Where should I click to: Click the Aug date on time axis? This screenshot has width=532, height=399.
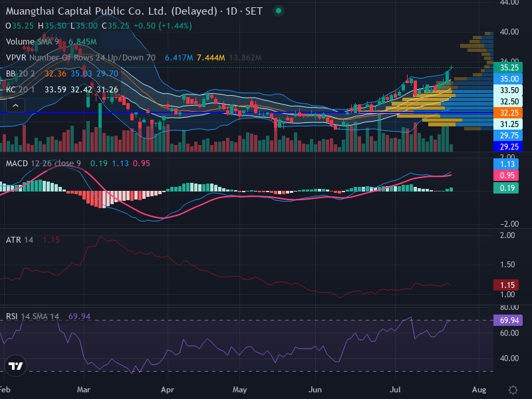[479, 390]
